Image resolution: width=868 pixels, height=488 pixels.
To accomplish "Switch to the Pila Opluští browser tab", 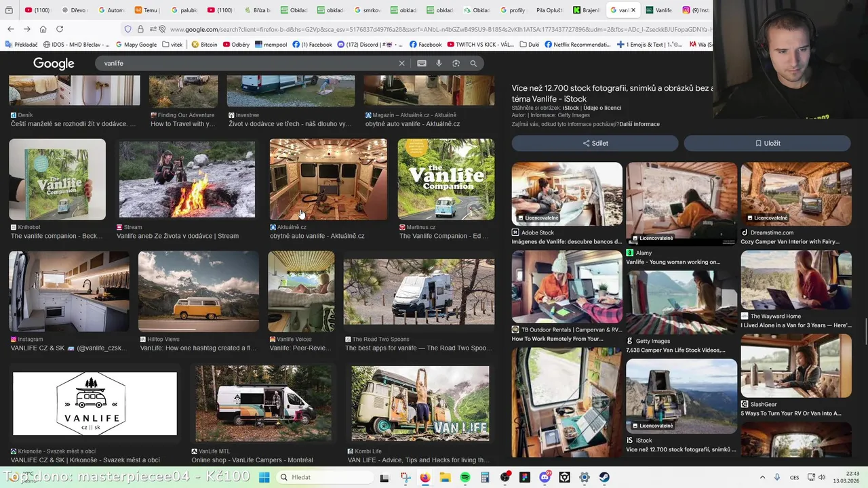I will click(x=549, y=10).
